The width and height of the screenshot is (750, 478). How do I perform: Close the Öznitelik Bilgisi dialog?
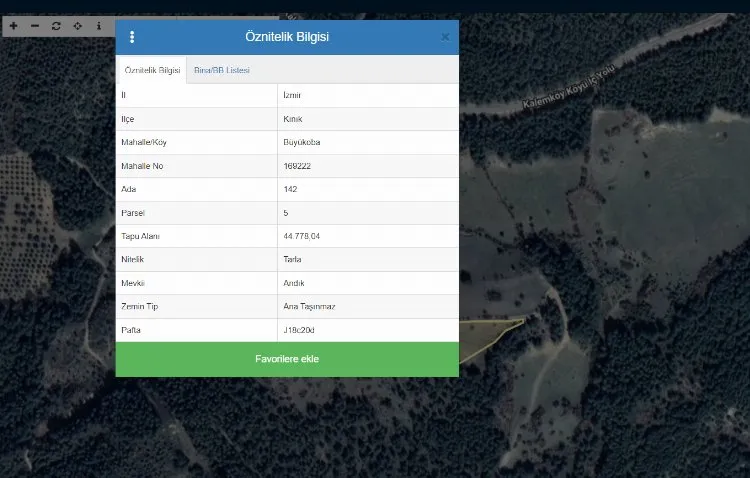tap(445, 37)
